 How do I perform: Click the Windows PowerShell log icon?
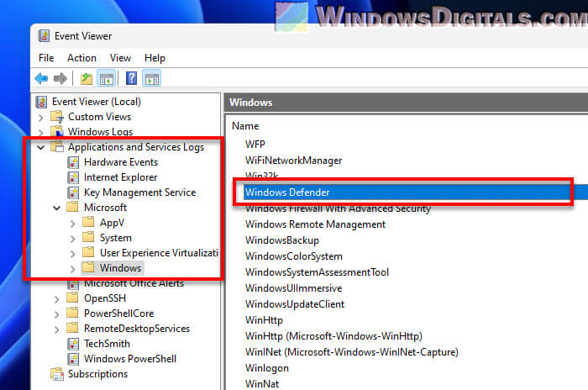pos(73,359)
